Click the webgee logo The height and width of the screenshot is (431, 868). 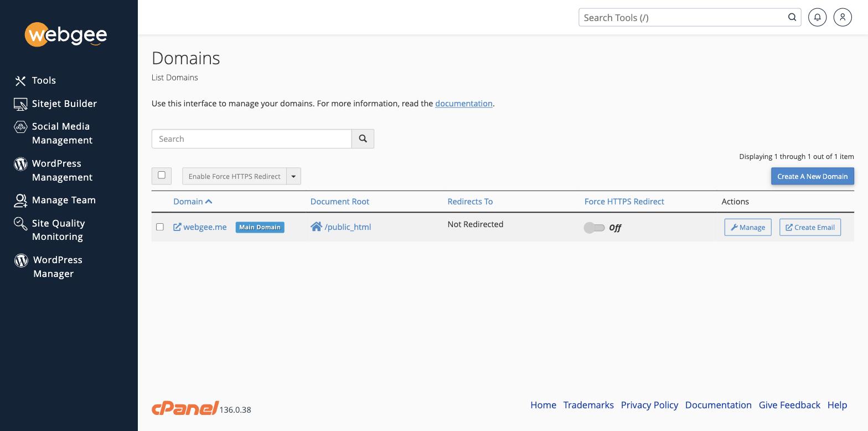[66, 35]
